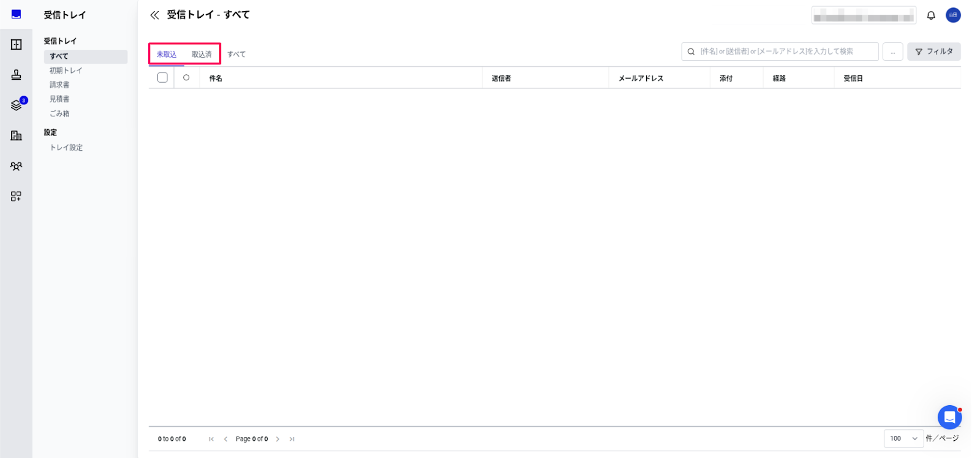This screenshot has width=980, height=458.
Task: Select 見積書 in the sidebar
Action: tap(59, 99)
